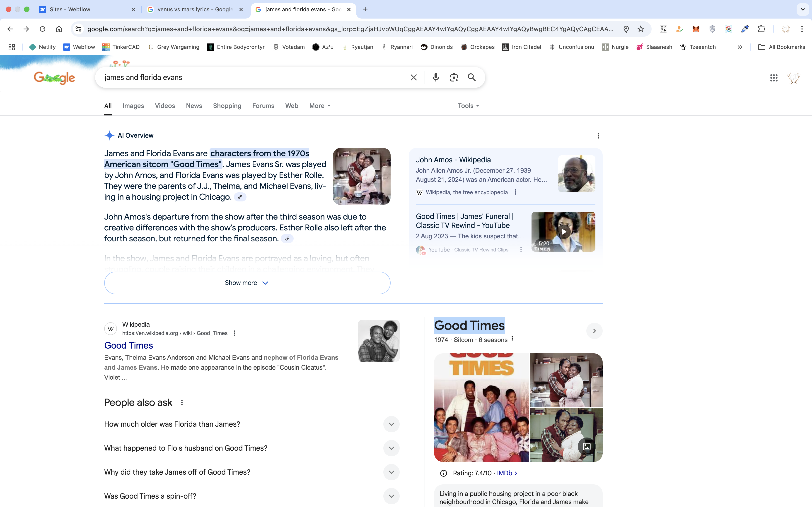The height and width of the screenshot is (507, 812).
Task: Open the Tools dropdown
Action: click(x=468, y=106)
